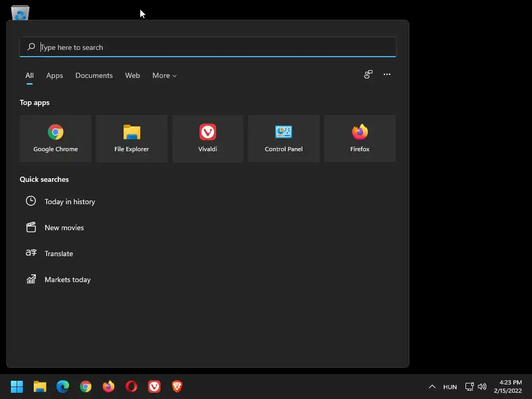Image resolution: width=532 pixels, height=399 pixels.
Task: Open the volume speaker tray icon
Action: pos(482,387)
